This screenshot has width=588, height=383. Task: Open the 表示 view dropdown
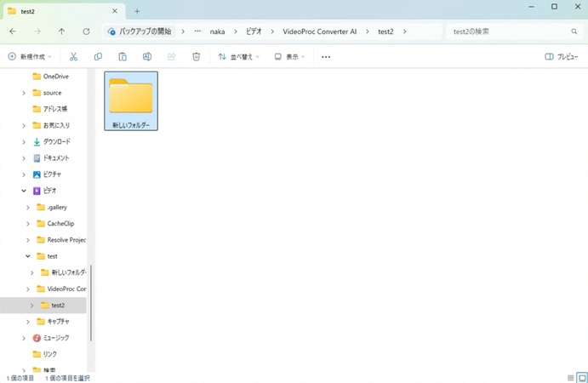tap(289, 57)
